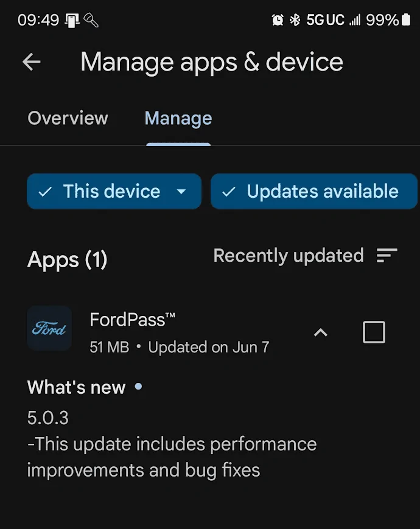
Task: Tap the sort order icon
Action: point(387,256)
